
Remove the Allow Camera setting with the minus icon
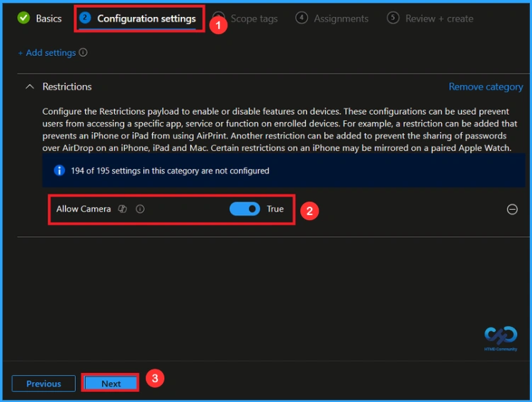pos(512,209)
